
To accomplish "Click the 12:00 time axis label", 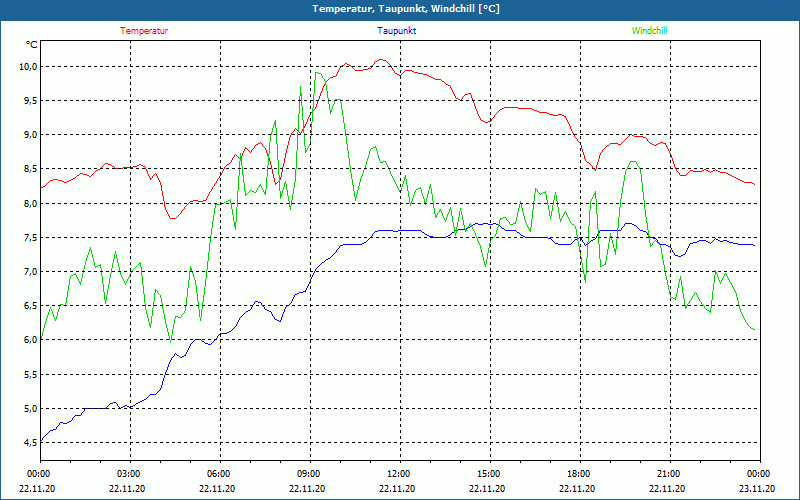I will (x=399, y=474).
